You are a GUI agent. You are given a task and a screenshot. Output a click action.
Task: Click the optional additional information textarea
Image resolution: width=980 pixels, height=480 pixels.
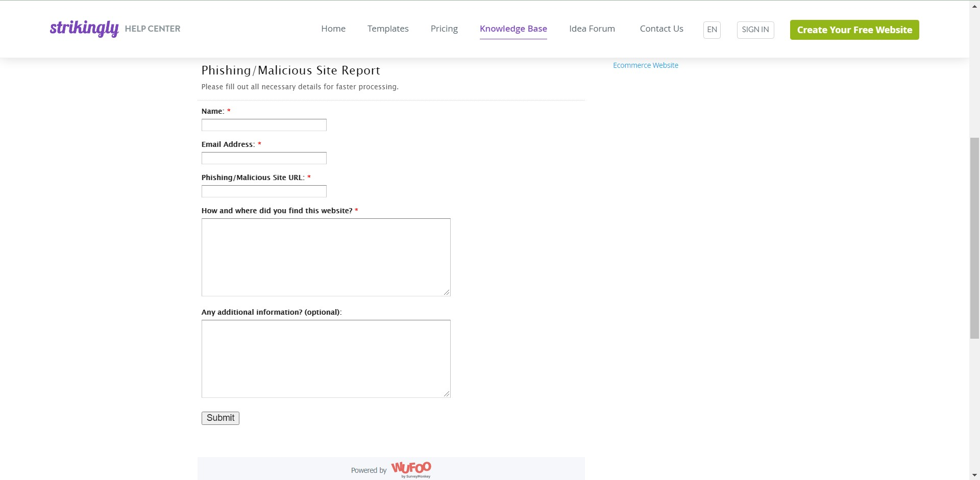tap(326, 359)
